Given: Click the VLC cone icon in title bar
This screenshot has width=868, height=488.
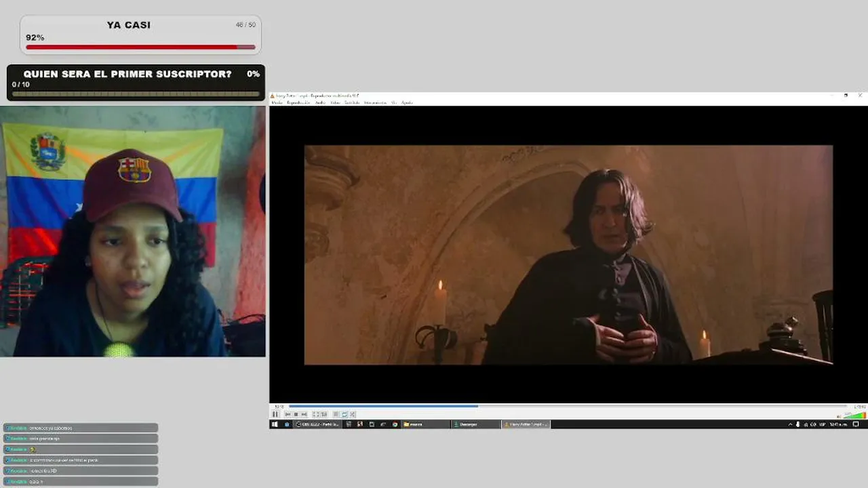Looking at the screenshot, I should coord(273,96).
